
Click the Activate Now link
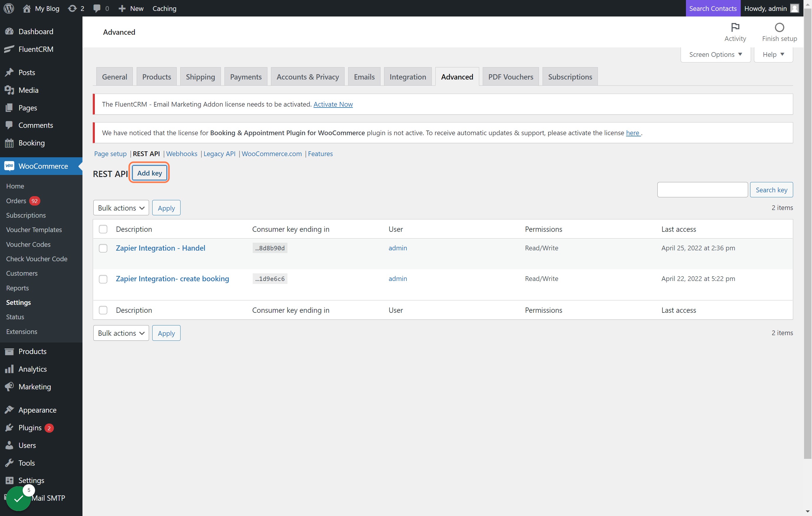(333, 104)
